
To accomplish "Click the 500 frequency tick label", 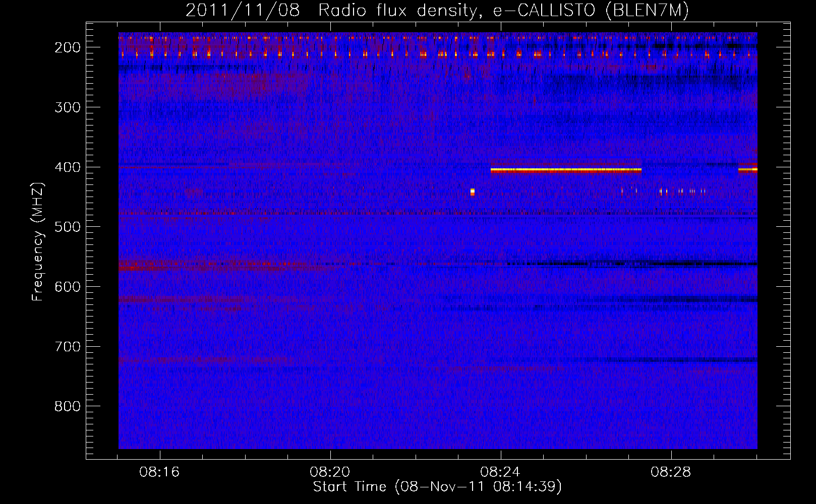I will (68, 227).
